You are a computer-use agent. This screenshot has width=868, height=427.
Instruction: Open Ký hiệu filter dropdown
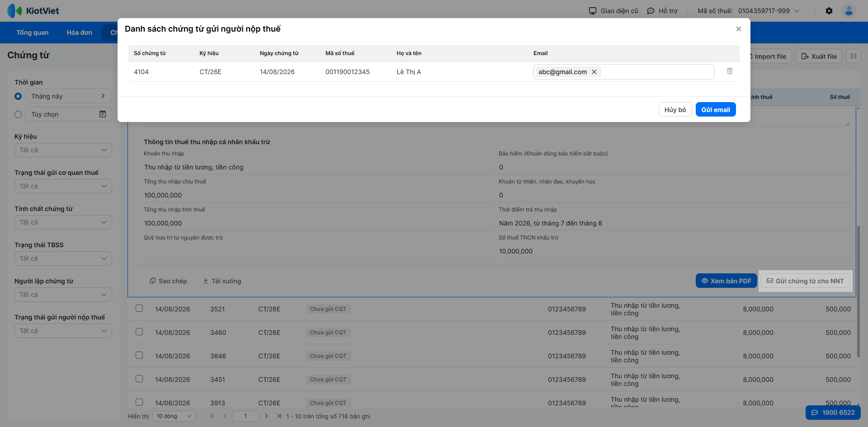[x=63, y=150]
